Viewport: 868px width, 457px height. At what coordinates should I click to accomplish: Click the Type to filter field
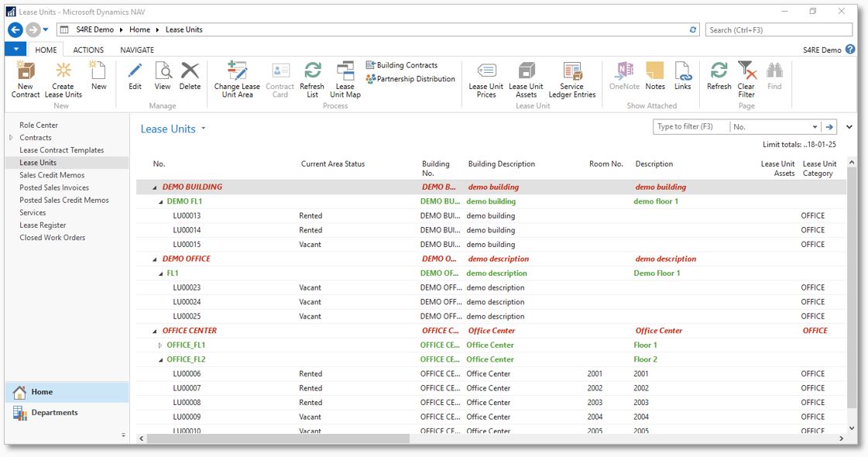pyautogui.click(x=691, y=127)
